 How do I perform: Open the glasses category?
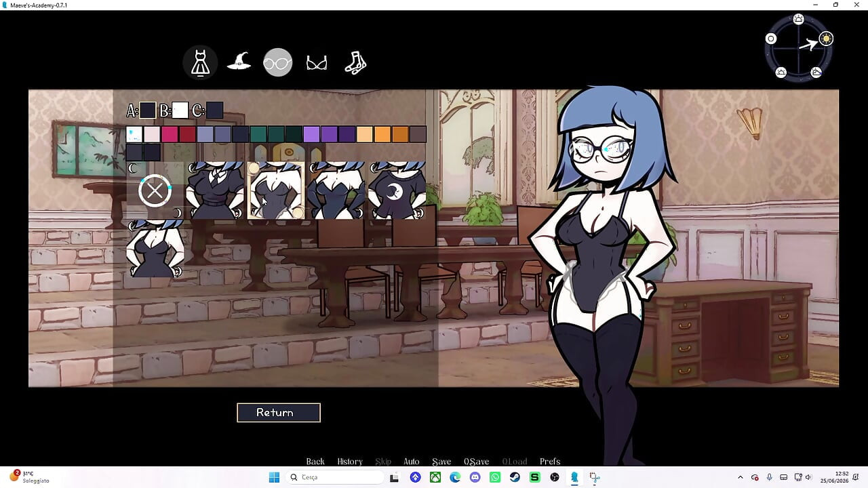point(277,62)
